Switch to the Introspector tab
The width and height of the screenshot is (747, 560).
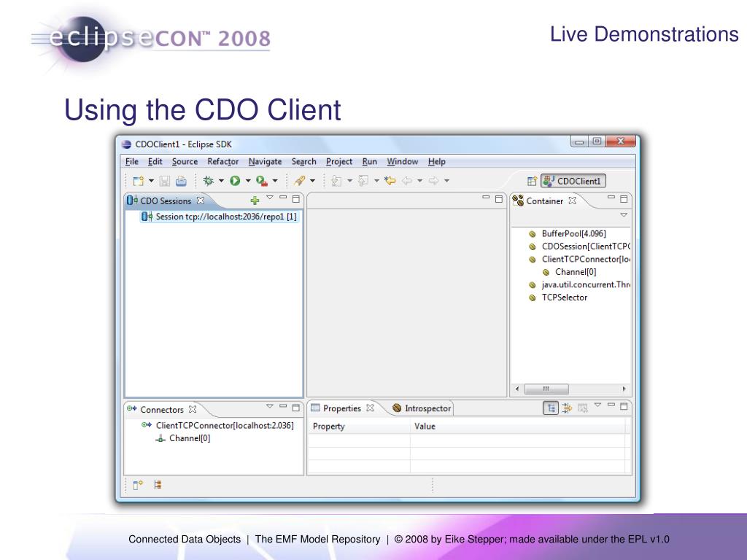(422, 408)
